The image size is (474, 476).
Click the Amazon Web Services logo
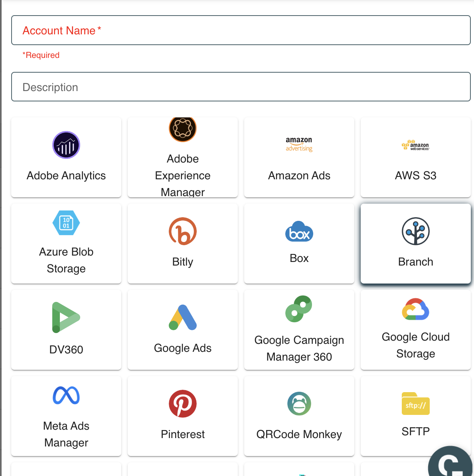pos(415,145)
